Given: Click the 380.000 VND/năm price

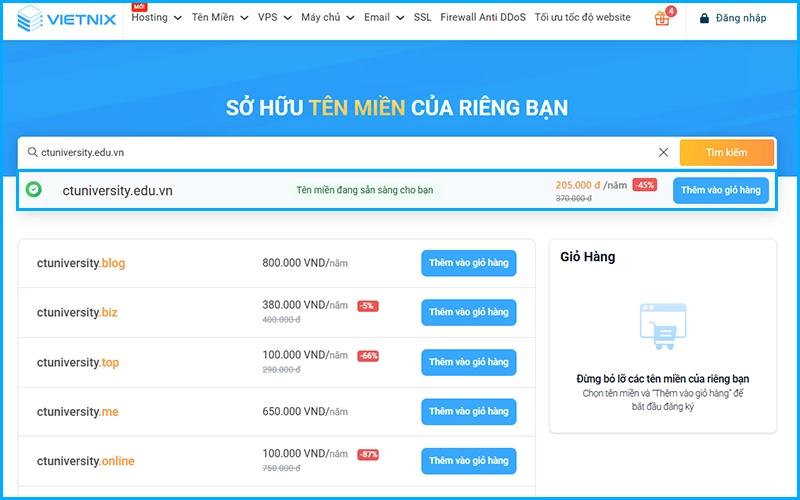Looking at the screenshot, I should 305,305.
